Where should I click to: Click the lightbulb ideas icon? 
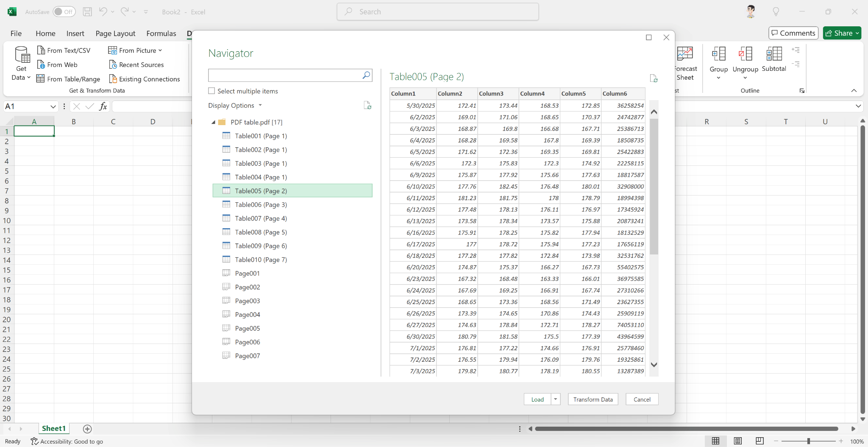pyautogui.click(x=776, y=12)
